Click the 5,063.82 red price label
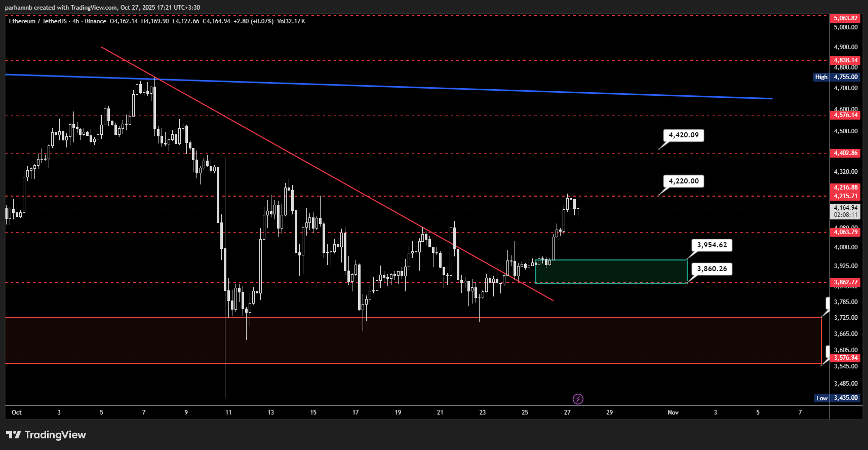 (x=846, y=18)
